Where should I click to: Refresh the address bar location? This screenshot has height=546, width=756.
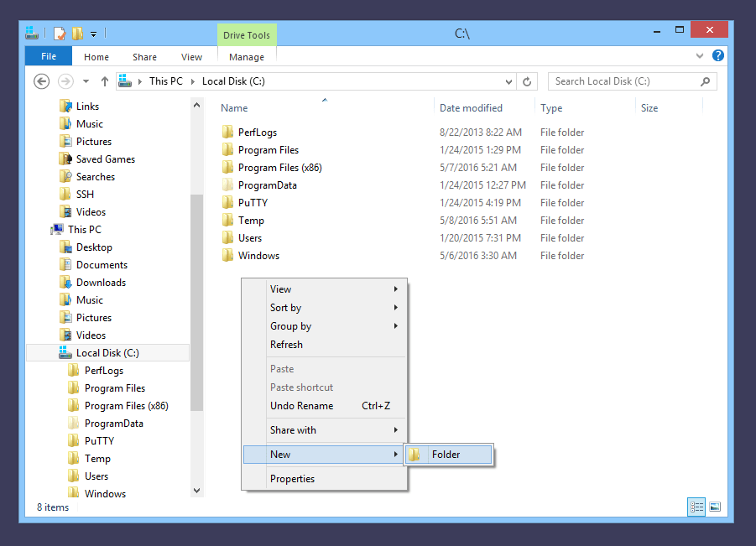527,81
